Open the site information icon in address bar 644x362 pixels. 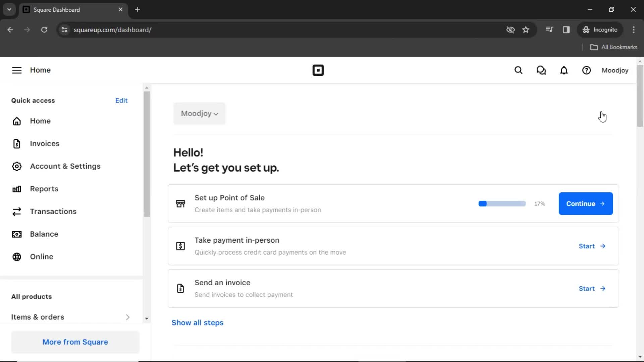pos(64,30)
